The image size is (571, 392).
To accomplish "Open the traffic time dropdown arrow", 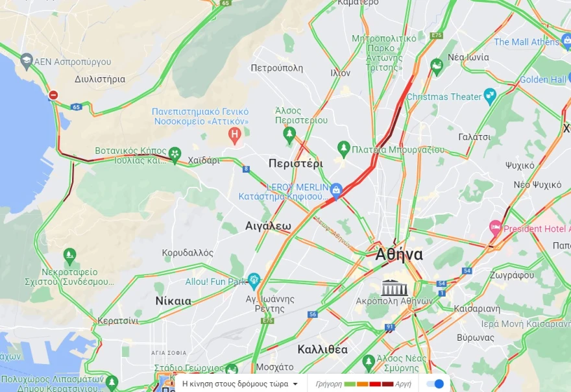I will [295, 384].
